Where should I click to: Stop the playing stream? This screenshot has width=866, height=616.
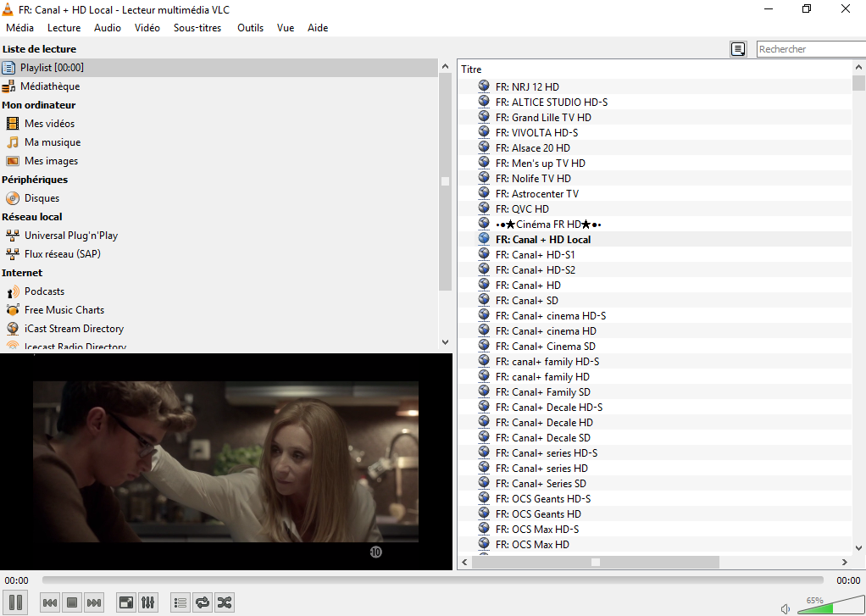point(71,602)
